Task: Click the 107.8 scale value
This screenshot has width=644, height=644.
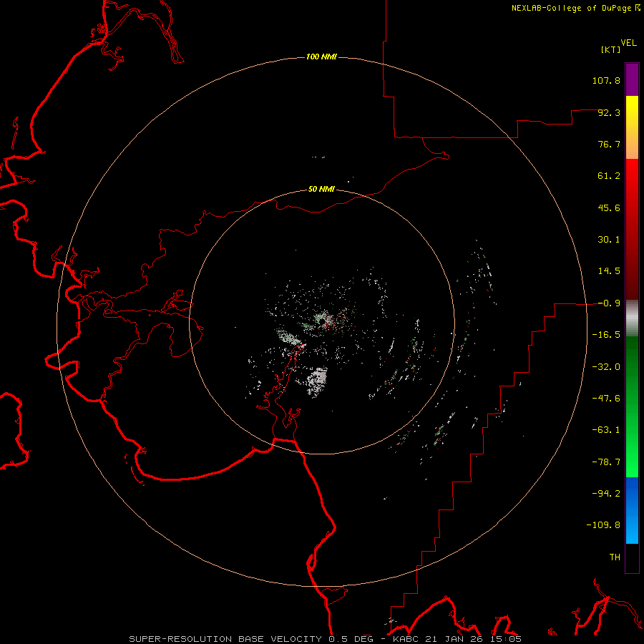Action: pos(606,80)
